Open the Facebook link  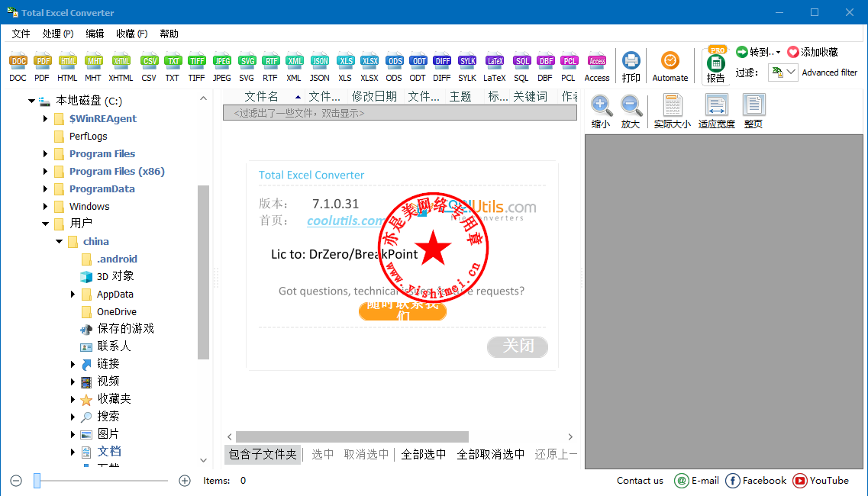(756, 481)
